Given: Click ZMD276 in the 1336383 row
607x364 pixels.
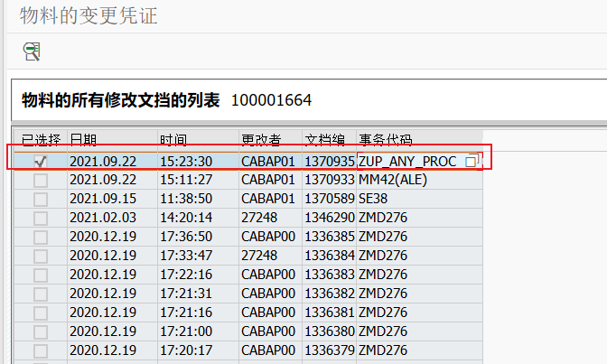Looking at the screenshot, I should point(383,275).
